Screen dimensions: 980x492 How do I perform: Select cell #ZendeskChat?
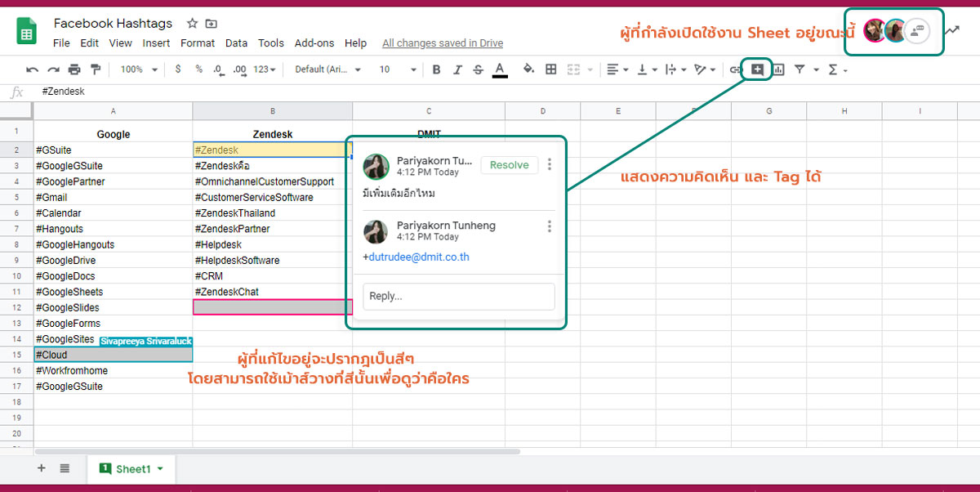click(273, 292)
